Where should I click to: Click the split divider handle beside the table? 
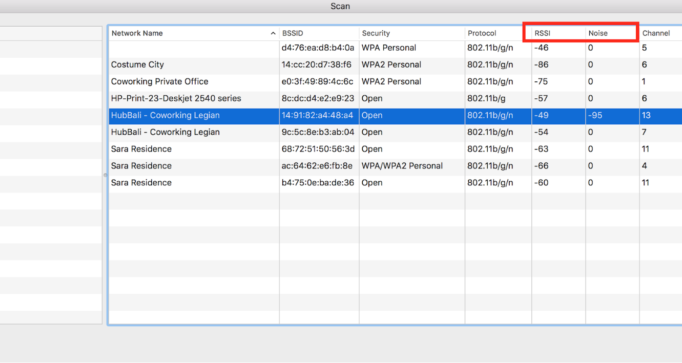coord(105,175)
